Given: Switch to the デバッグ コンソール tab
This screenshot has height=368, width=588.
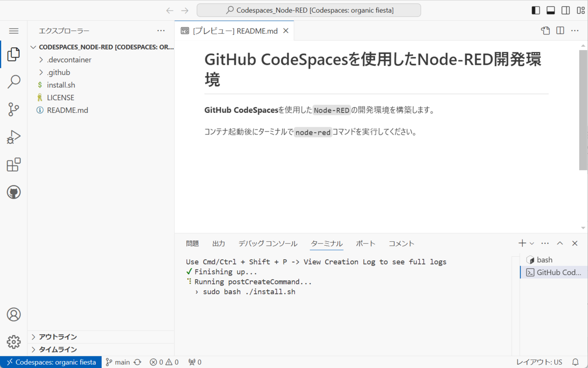Looking at the screenshot, I should [x=268, y=243].
